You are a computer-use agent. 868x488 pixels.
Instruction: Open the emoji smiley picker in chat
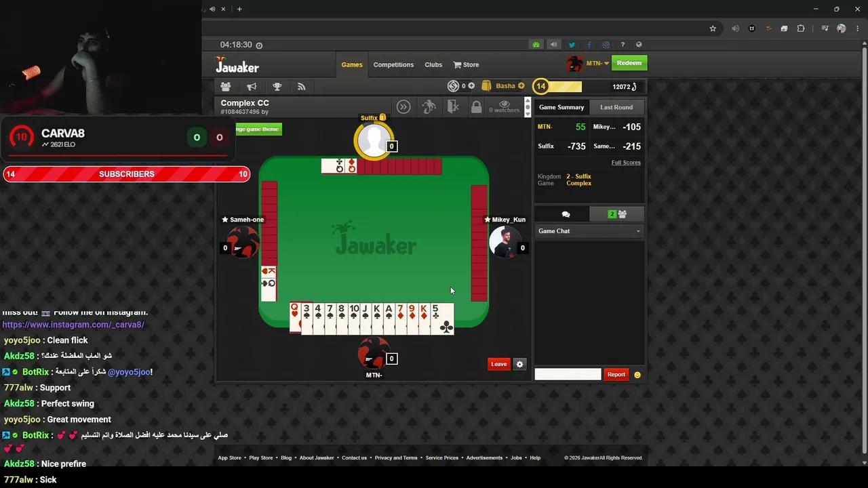point(637,375)
